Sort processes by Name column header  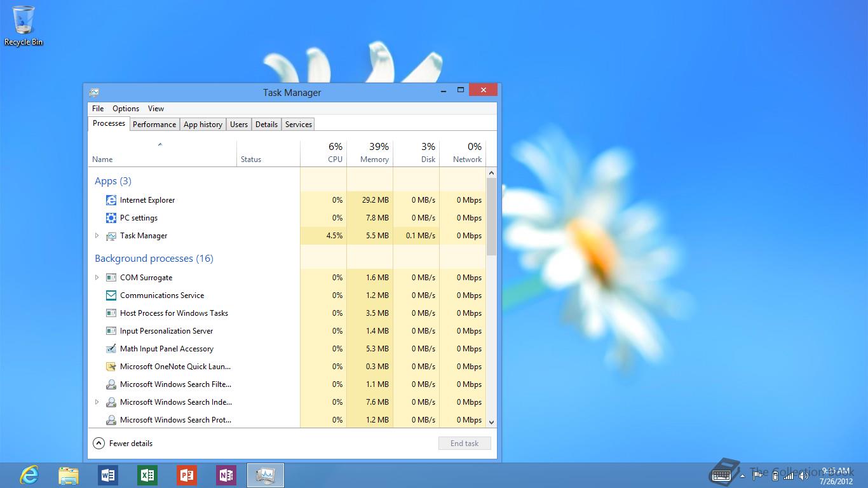tap(162, 154)
